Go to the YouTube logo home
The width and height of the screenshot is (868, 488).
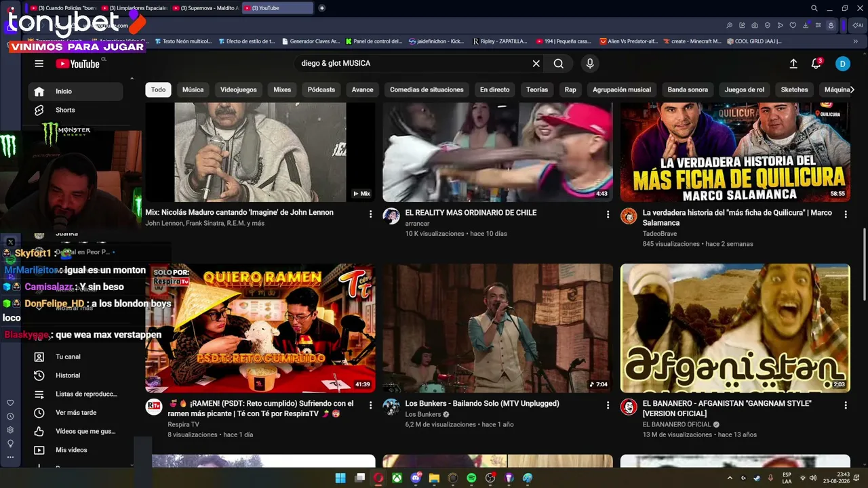tap(78, 64)
